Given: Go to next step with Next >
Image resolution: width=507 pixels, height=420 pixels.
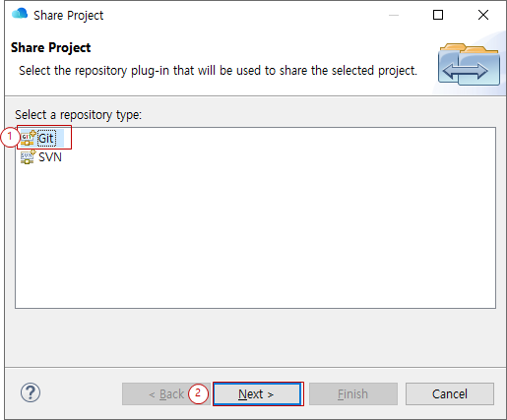Looking at the screenshot, I should pos(257,393).
